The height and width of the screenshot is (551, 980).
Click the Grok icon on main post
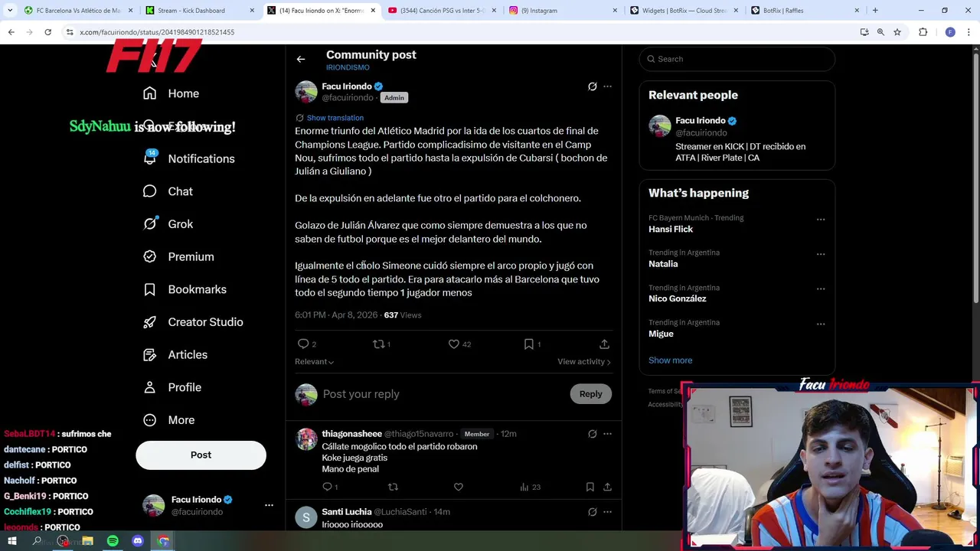[x=592, y=86]
